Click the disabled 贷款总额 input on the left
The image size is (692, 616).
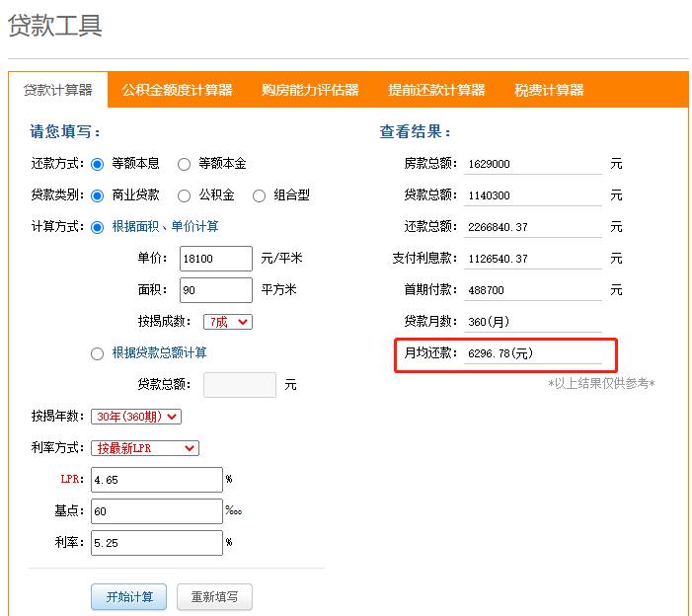[x=240, y=385]
